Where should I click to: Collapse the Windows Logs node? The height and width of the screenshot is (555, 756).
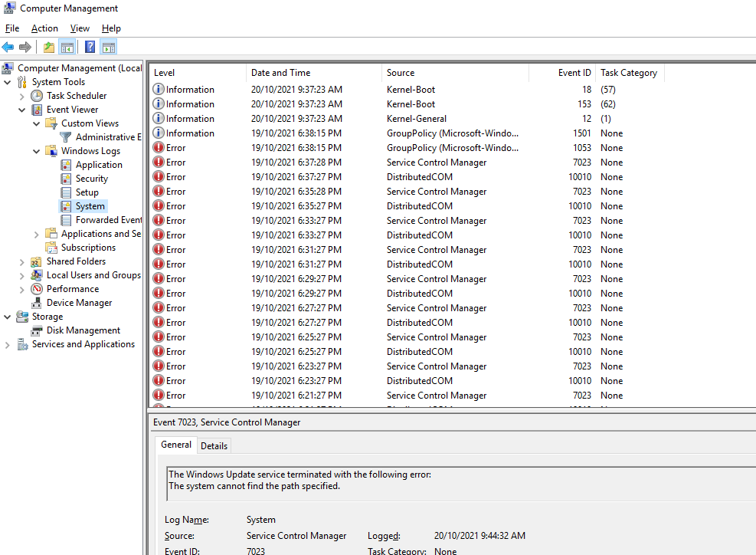pyautogui.click(x=35, y=150)
